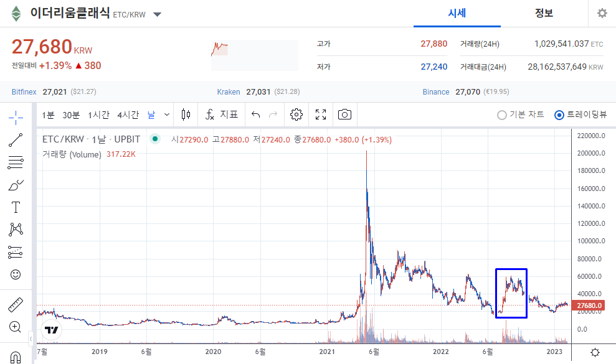The image size is (616, 364).
Task: Switch to the 정보 tab
Action: coord(544,13)
